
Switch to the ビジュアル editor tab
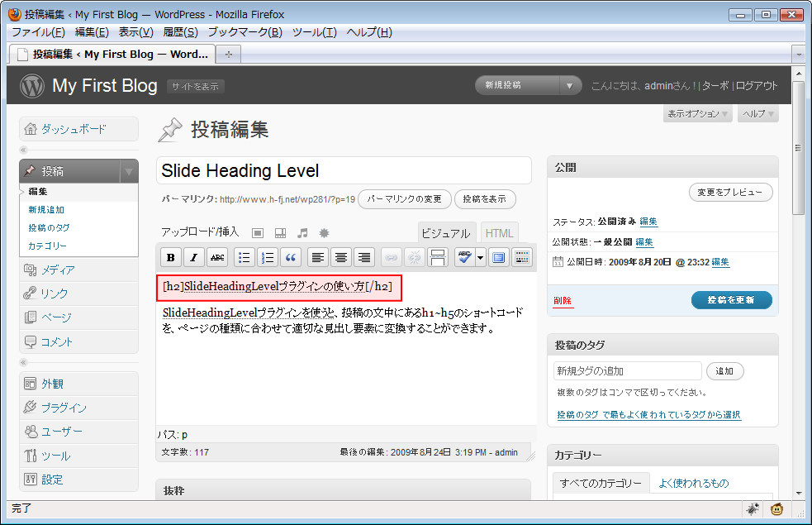click(x=445, y=233)
